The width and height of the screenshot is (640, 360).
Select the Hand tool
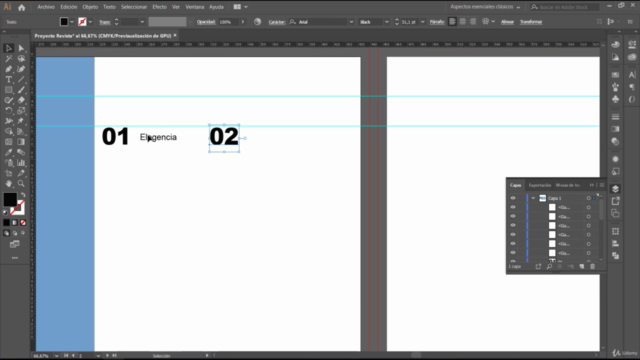pos(9,184)
